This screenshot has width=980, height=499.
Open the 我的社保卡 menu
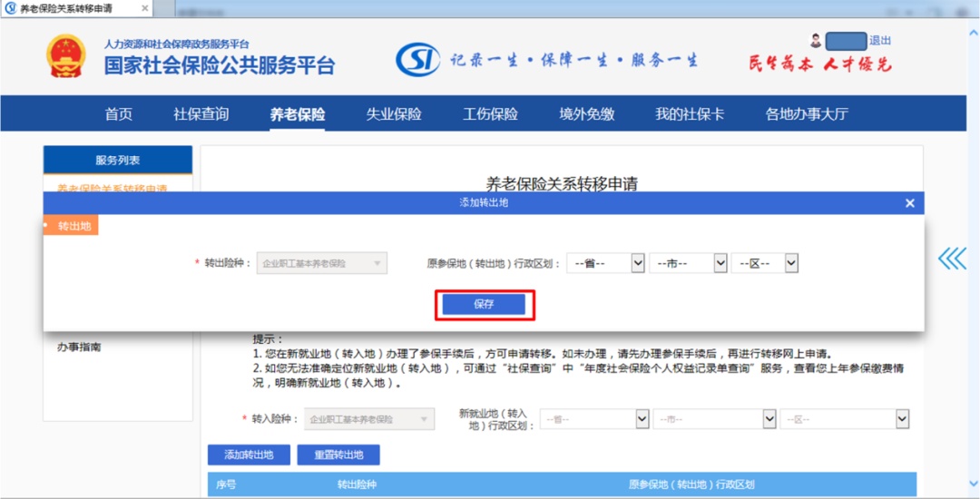click(x=690, y=114)
